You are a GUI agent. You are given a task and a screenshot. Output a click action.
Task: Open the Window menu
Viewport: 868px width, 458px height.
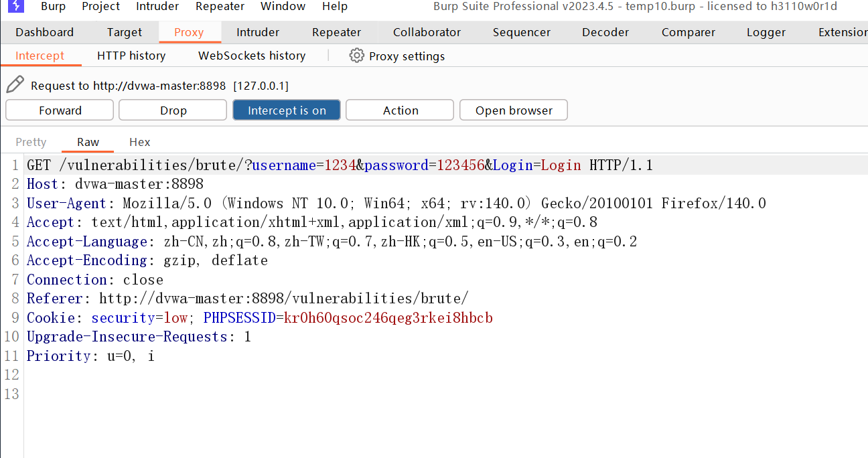(x=283, y=7)
